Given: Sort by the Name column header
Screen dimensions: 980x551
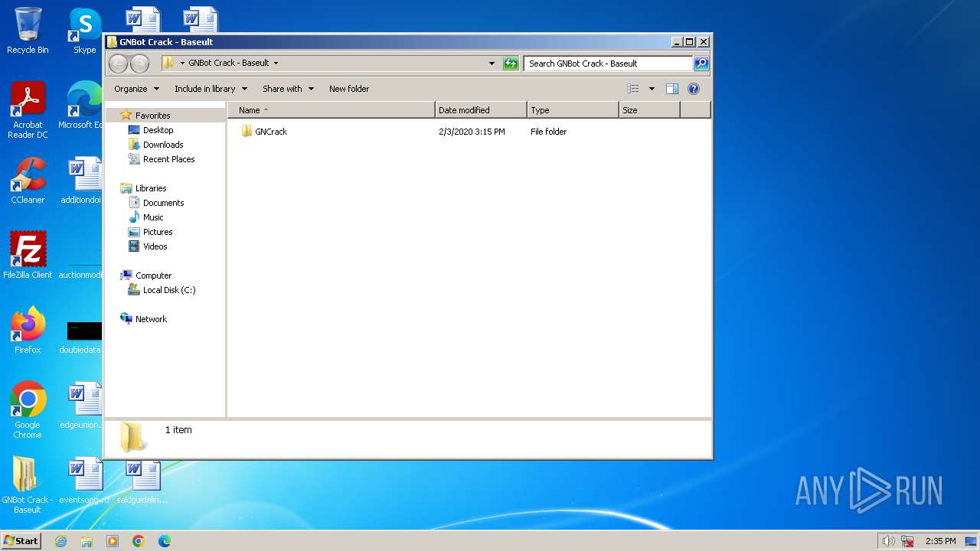Looking at the screenshot, I should coord(332,110).
